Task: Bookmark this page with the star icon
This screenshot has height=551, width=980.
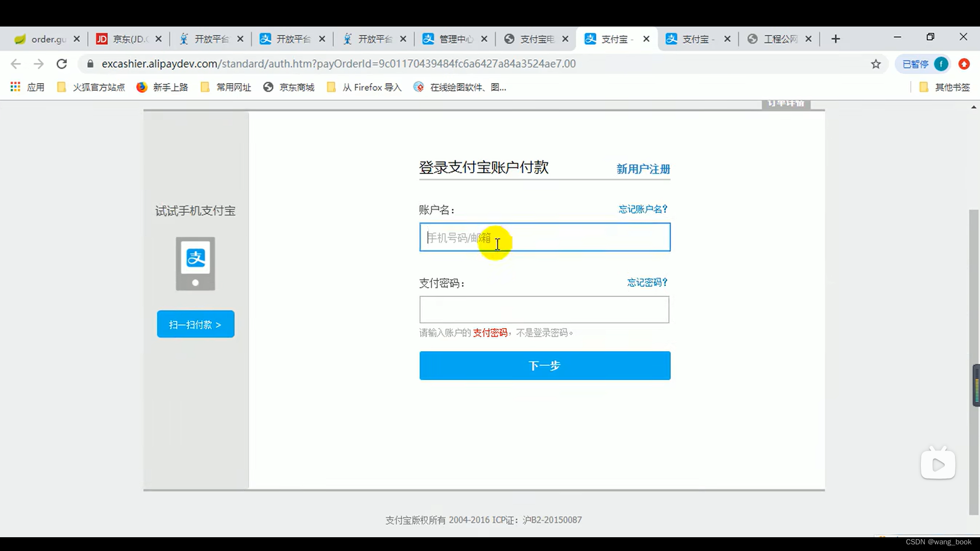Action: [x=876, y=64]
